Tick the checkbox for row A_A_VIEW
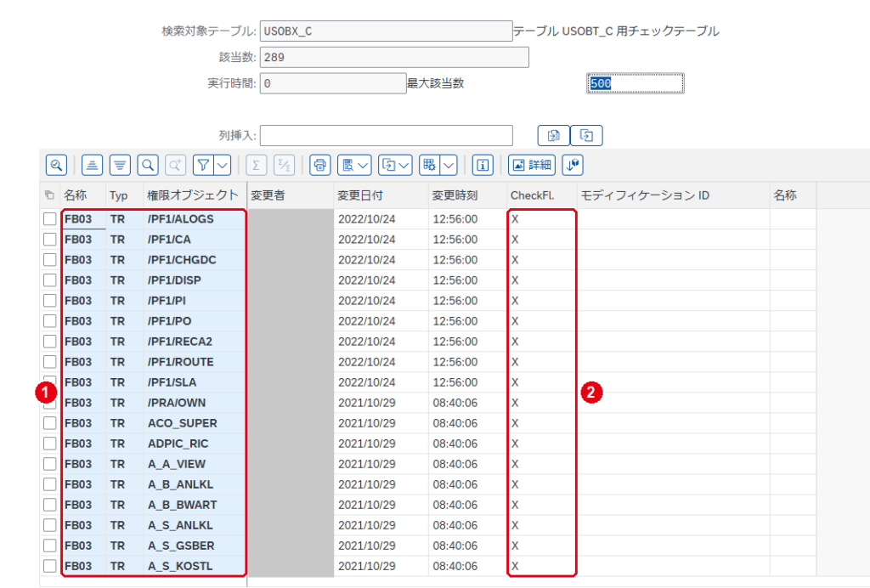The width and height of the screenshot is (870, 588). click(x=50, y=464)
